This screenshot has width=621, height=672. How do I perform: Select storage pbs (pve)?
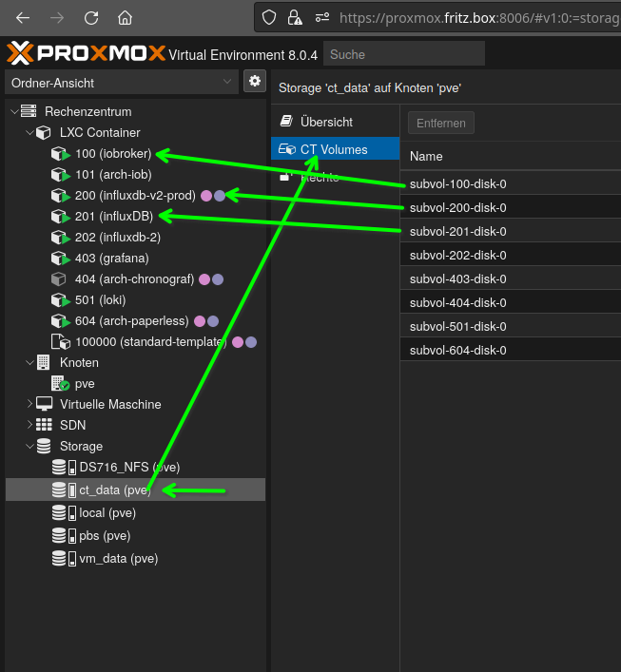click(105, 536)
